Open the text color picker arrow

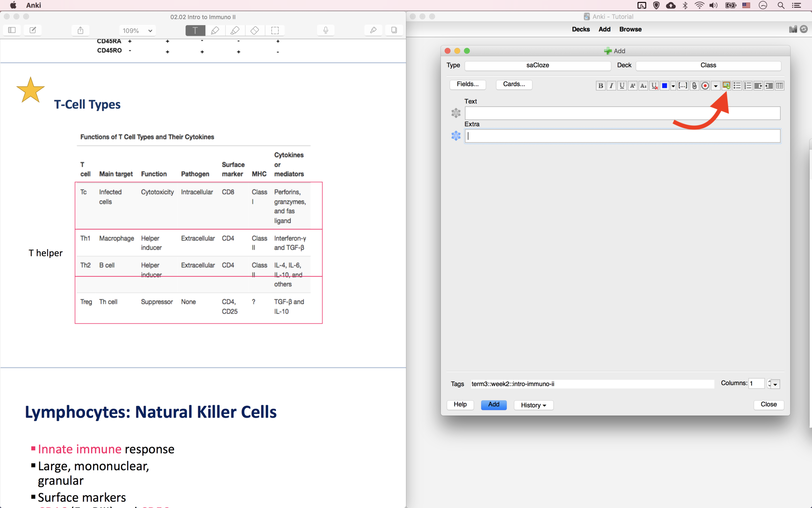[x=673, y=86]
